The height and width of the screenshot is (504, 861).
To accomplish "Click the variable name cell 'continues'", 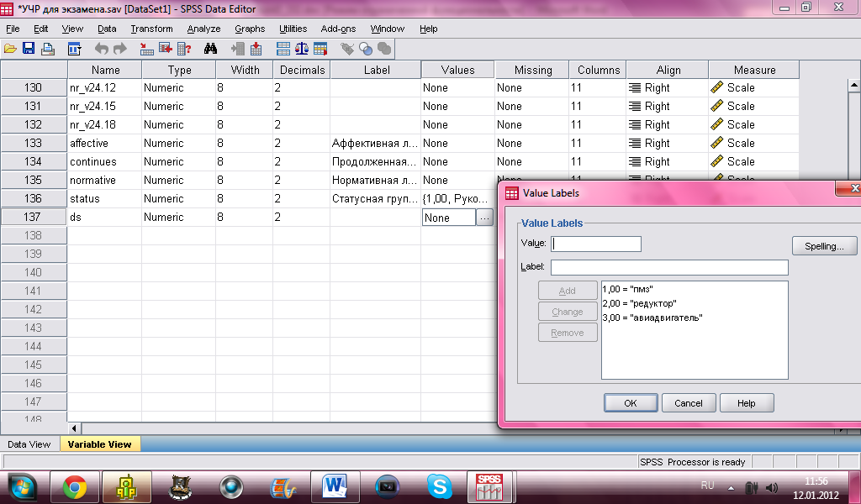I will pyautogui.click(x=105, y=162).
